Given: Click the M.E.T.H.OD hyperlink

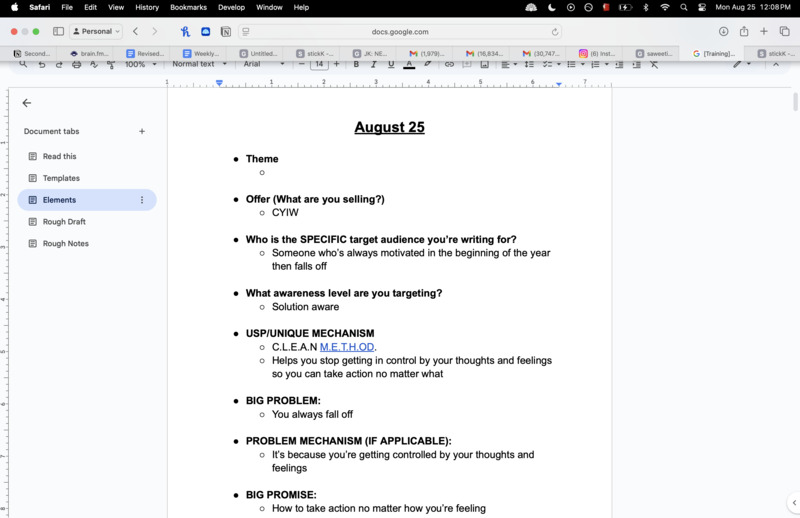Looking at the screenshot, I should [x=347, y=347].
